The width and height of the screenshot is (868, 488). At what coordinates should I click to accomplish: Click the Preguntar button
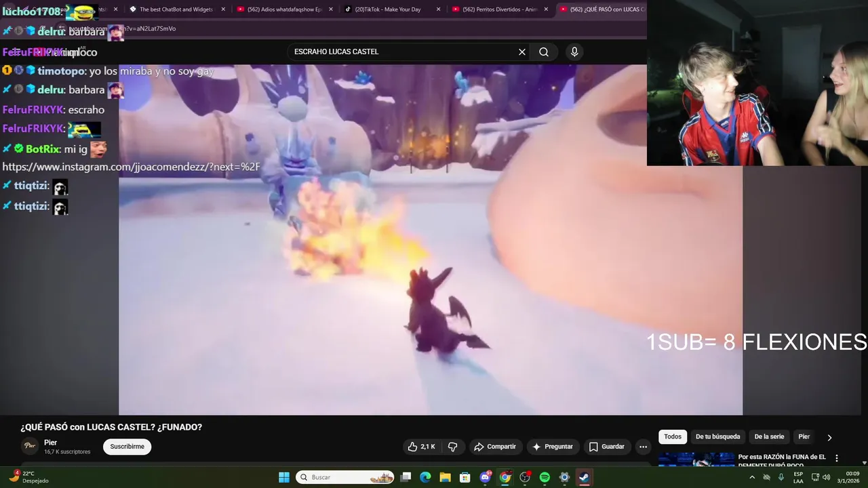[x=553, y=447]
